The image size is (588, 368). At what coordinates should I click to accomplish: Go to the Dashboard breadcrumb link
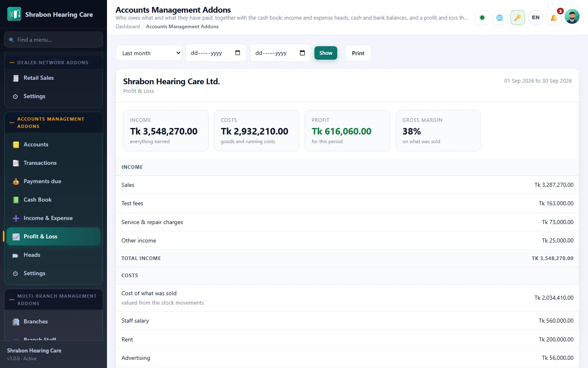pos(128,27)
